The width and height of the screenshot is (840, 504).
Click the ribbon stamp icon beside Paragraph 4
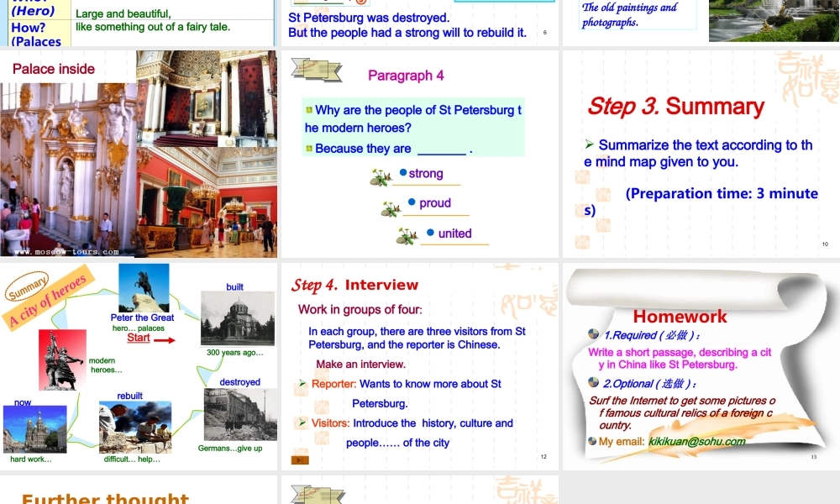coord(316,70)
